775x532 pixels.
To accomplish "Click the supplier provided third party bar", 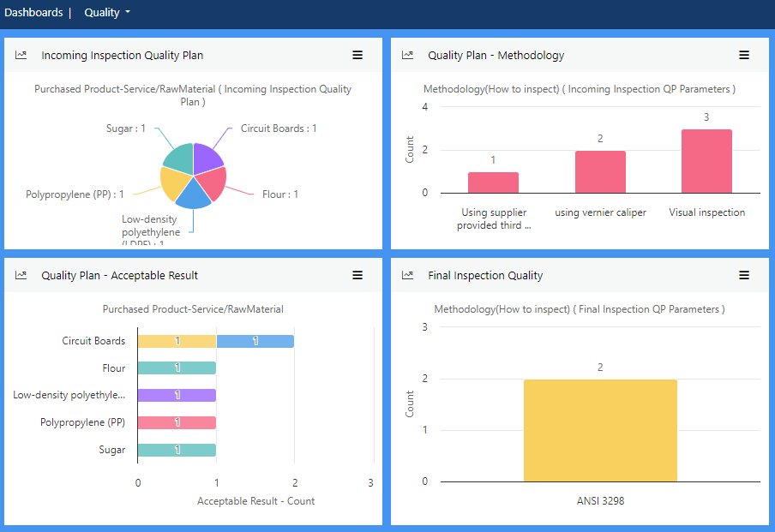I will (493, 182).
